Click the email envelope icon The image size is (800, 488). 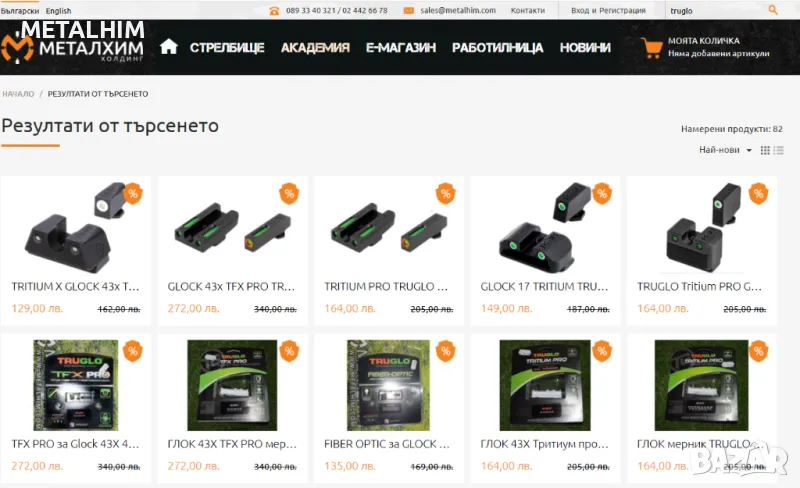[x=409, y=10]
